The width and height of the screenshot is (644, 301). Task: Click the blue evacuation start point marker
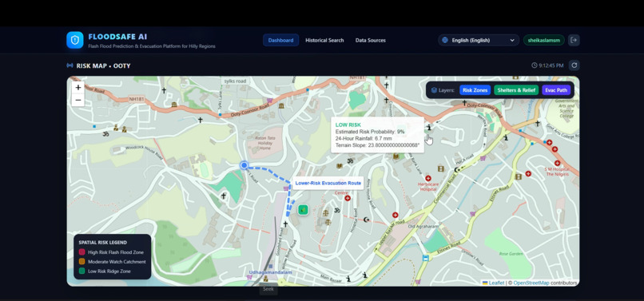tap(244, 165)
